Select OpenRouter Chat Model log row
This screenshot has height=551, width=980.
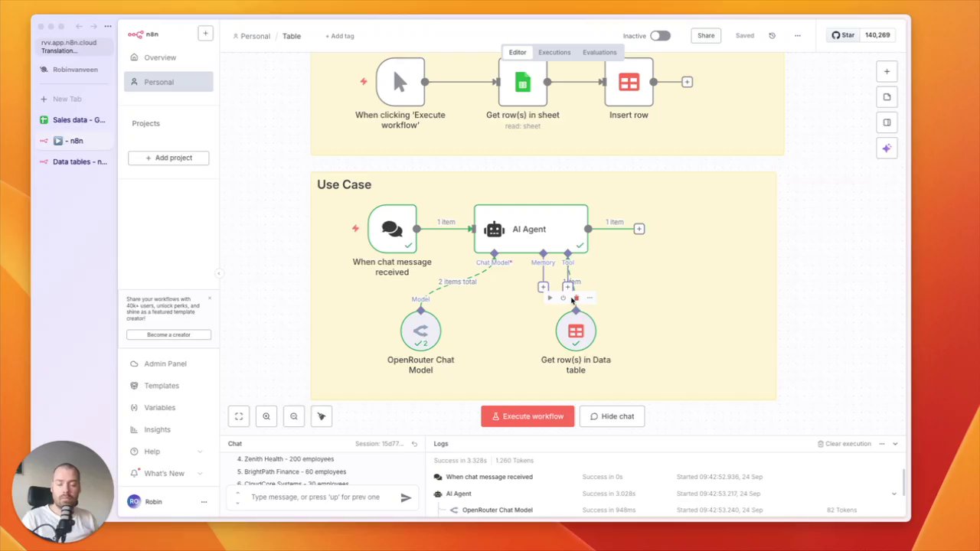663,510
